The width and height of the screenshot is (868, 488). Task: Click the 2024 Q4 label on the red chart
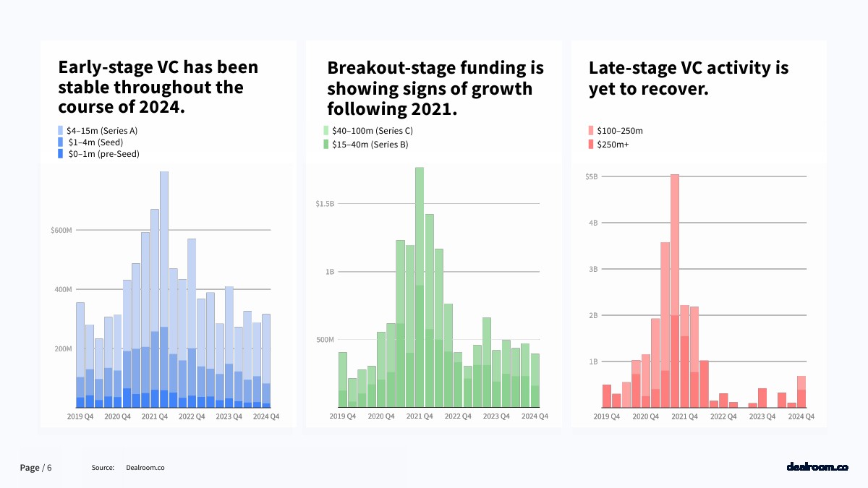tap(801, 416)
